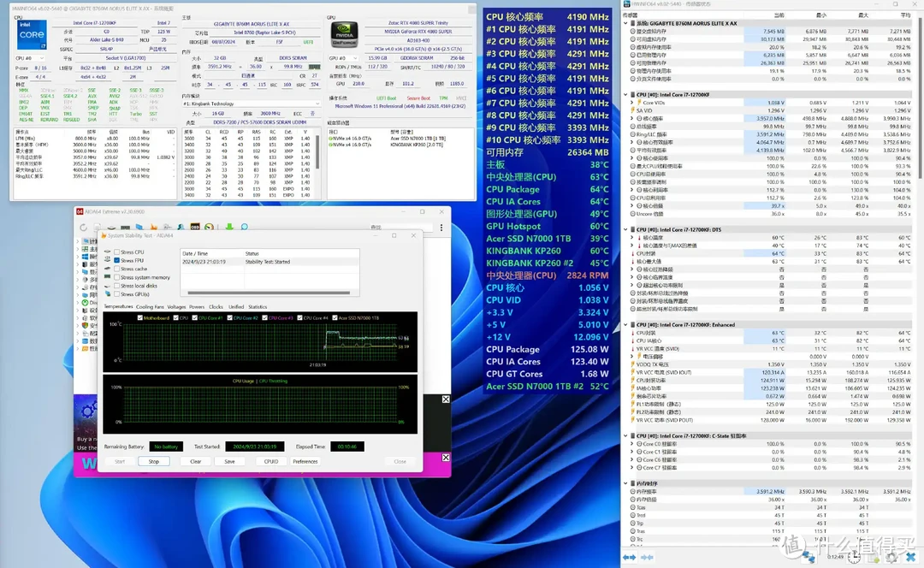The width and height of the screenshot is (924, 568).
Task: Select the Uncore sensor row
Action: [x=770, y=214]
